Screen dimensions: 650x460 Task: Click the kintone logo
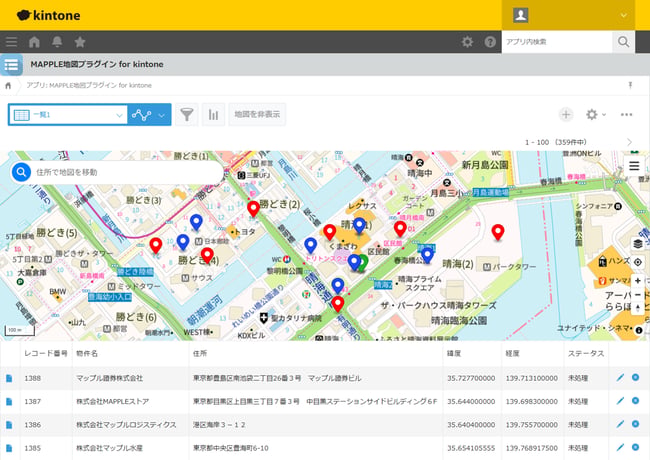[x=49, y=15]
